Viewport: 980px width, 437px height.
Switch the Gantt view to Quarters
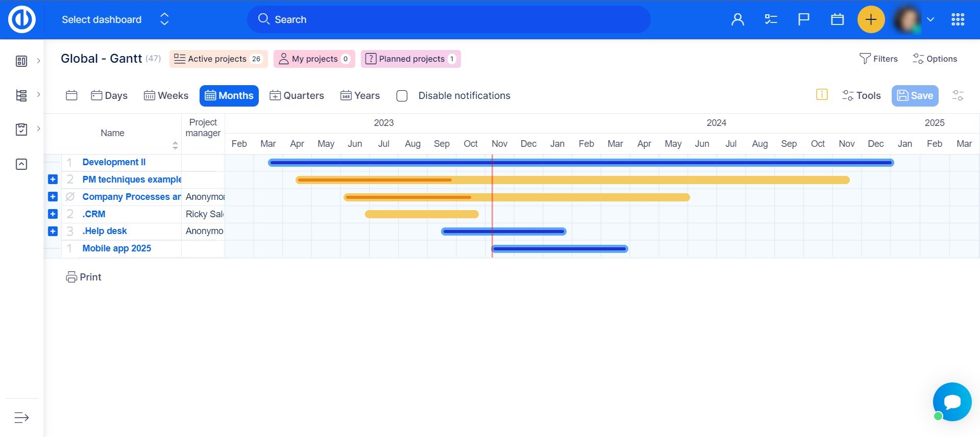pos(297,96)
